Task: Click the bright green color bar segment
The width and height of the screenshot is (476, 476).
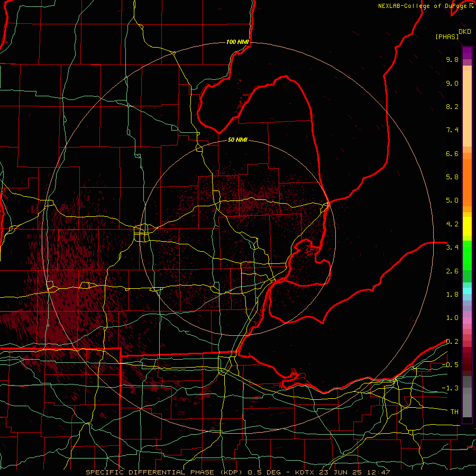Action: coord(467,255)
